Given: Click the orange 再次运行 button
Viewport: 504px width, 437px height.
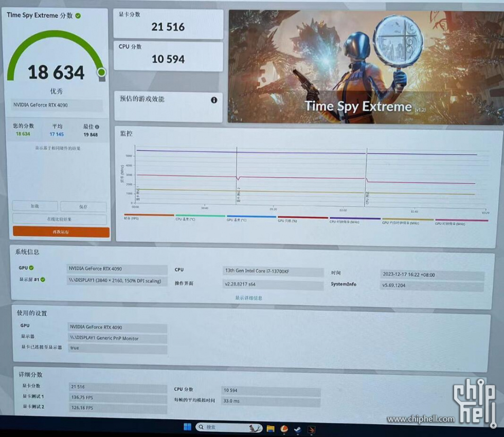Looking at the screenshot, I should coord(61,232).
